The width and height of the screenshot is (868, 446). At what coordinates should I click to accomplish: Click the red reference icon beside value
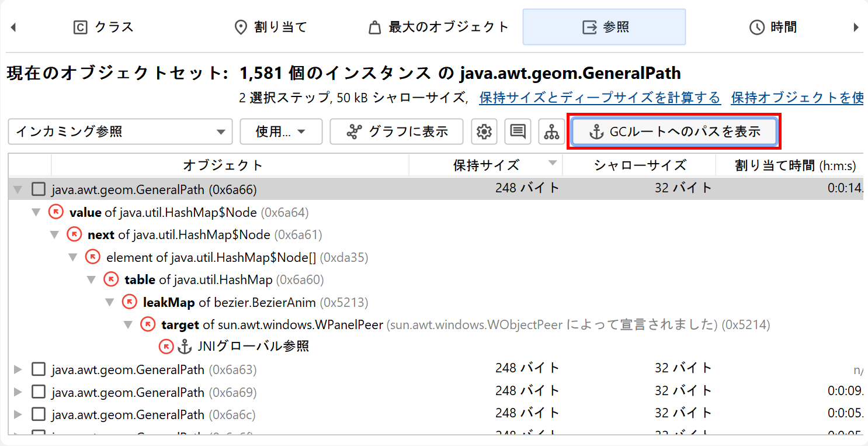coord(55,212)
